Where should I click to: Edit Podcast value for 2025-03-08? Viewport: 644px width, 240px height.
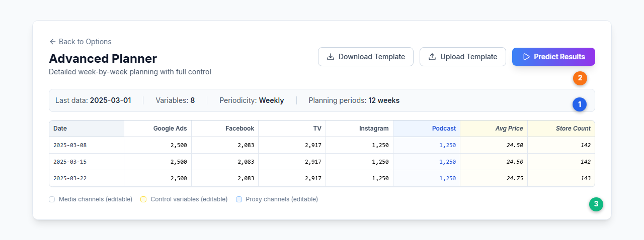pyautogui.click(x=427, y=145)
